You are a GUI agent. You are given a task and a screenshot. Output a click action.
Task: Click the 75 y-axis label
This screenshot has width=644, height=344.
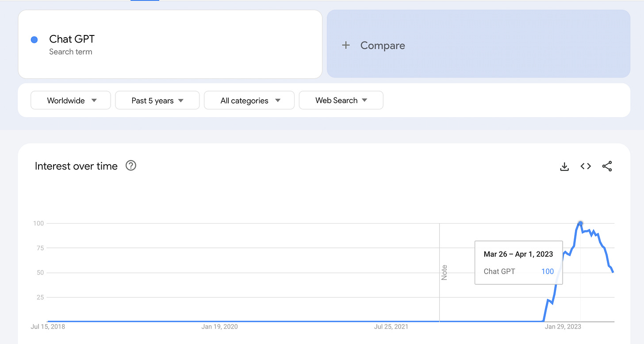point(40,248)
